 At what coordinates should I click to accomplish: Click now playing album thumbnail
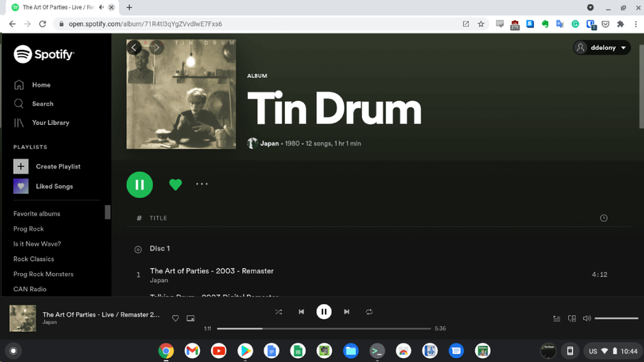click(23, 318)
